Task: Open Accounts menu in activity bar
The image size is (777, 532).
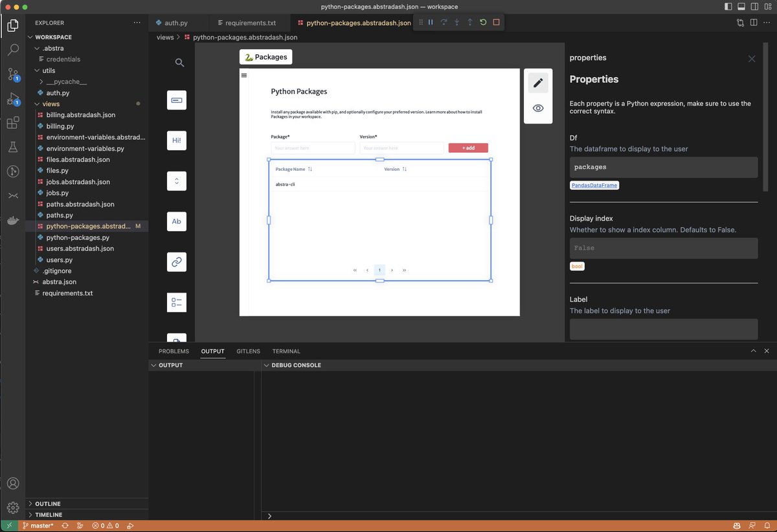Action: pos(12,483)
